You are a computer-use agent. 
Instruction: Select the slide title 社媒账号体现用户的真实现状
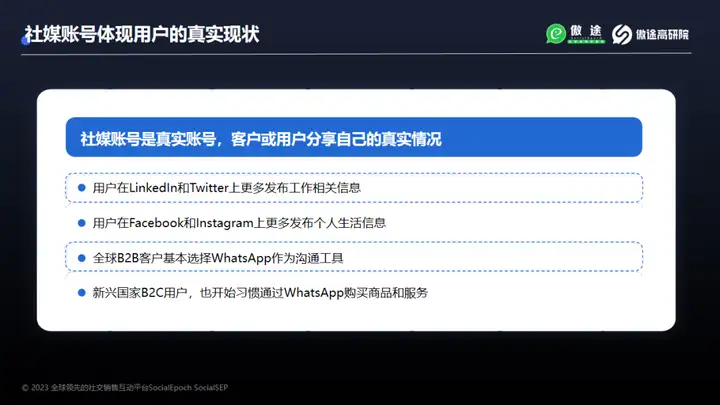tap(141, 34)
